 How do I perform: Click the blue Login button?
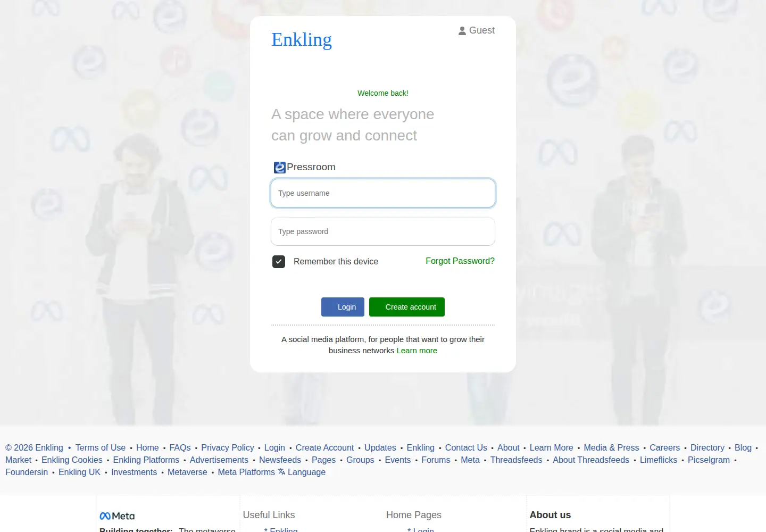click(x=343, y=307)
